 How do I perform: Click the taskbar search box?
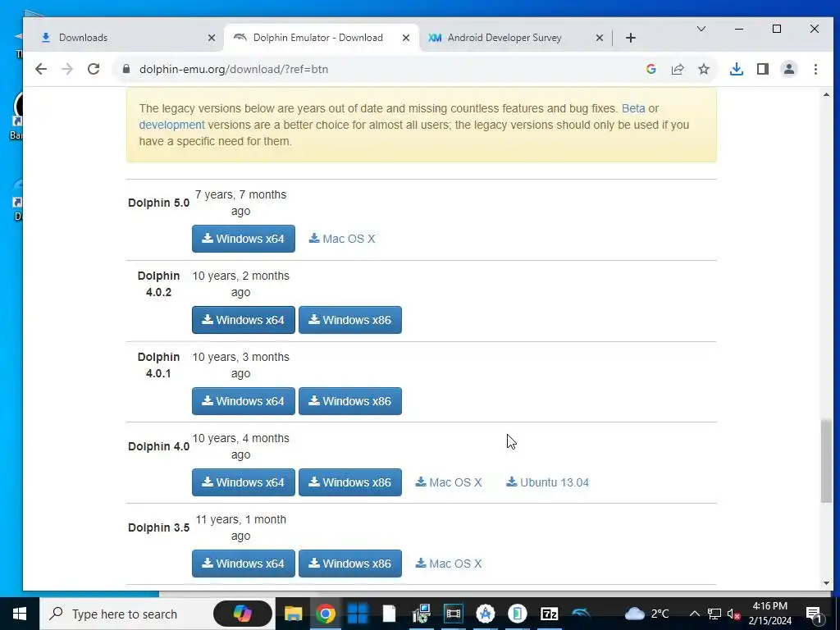pos(127,614)
